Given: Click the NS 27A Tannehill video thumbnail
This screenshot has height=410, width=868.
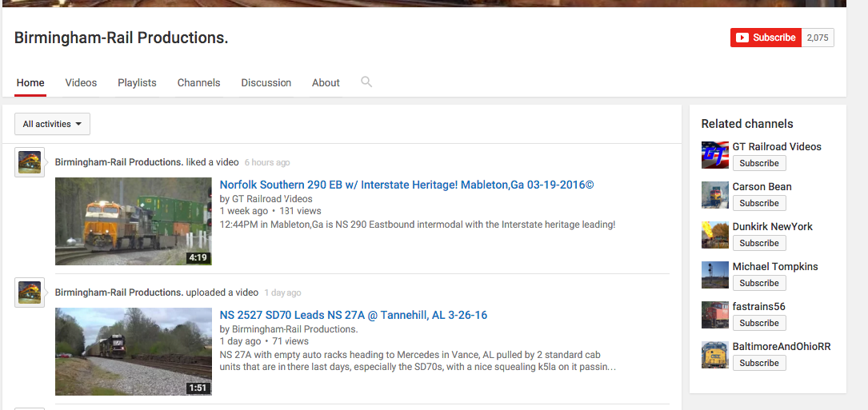Looking at the screenshot, I should 134,352.
